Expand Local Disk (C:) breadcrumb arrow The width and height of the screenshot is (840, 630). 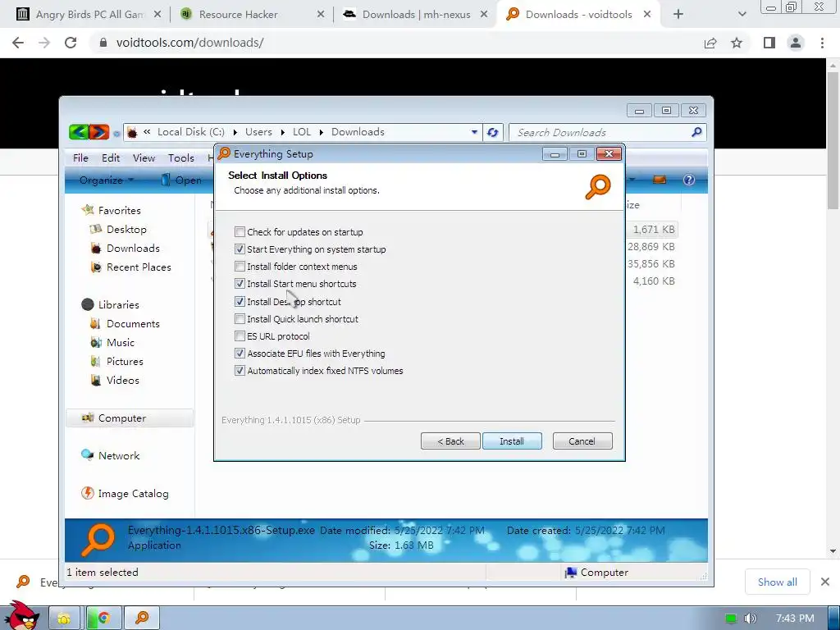tap(235, 132)
